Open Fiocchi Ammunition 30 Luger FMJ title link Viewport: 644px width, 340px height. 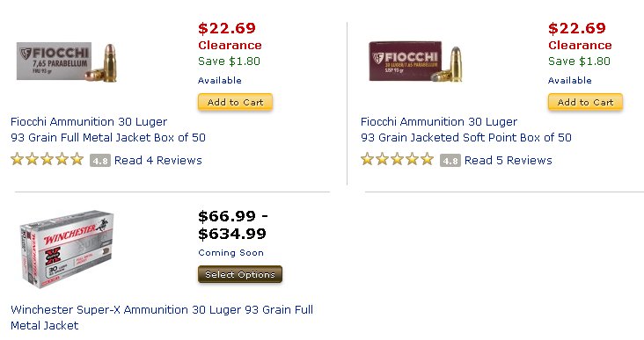(x=108, y=129)
